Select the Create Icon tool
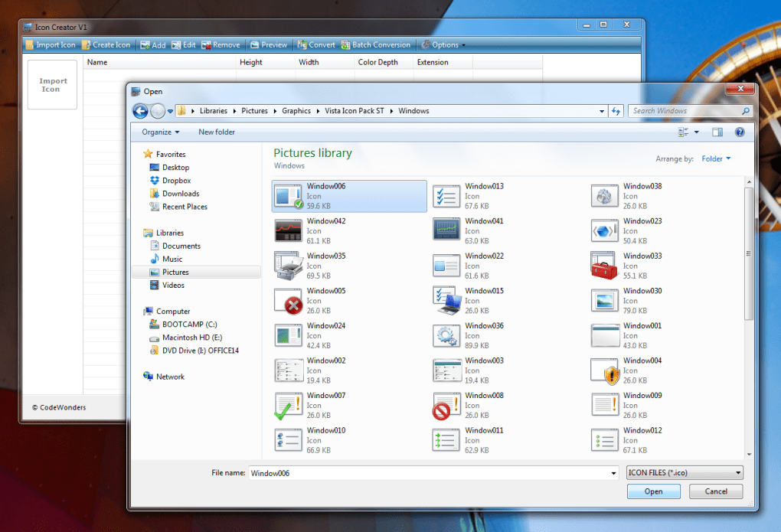Screen dimensions: 781x532 coord(106,44)
